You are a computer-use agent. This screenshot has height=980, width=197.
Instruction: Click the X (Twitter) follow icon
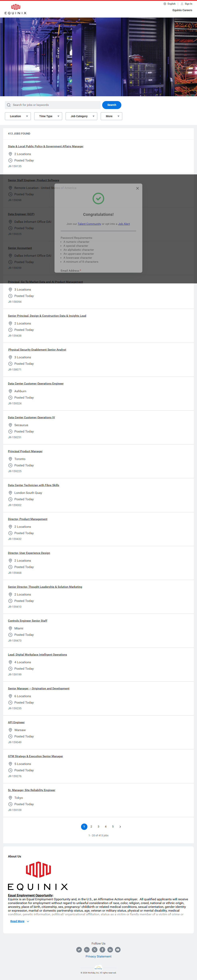94,950
